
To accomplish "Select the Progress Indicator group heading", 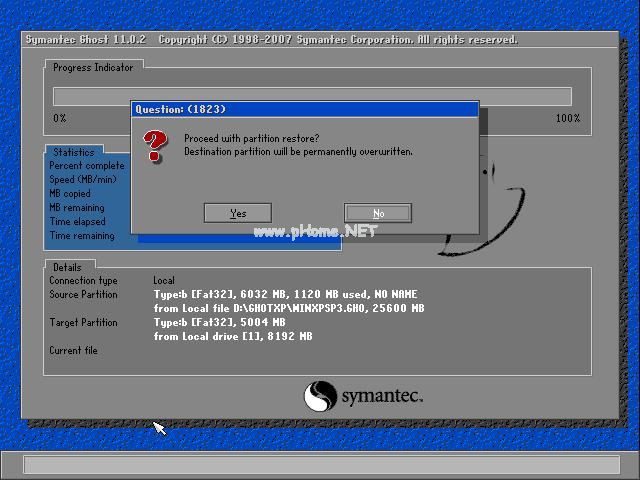I will 92,67.
